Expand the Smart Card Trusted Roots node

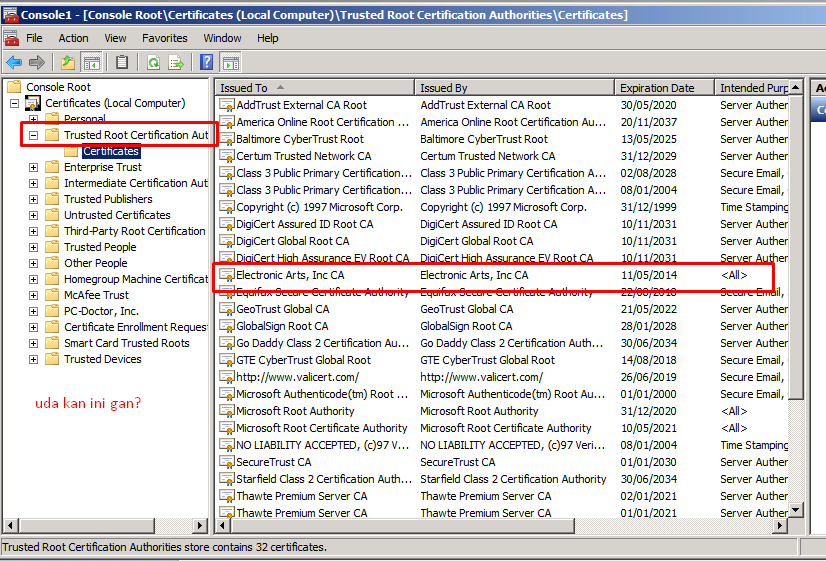pos(34,343)
